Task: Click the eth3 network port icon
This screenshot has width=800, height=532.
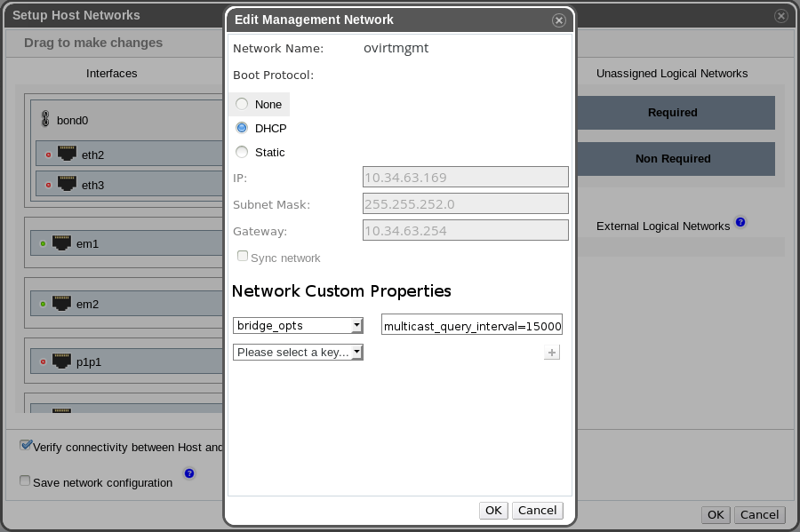Action: click(68, 184)
